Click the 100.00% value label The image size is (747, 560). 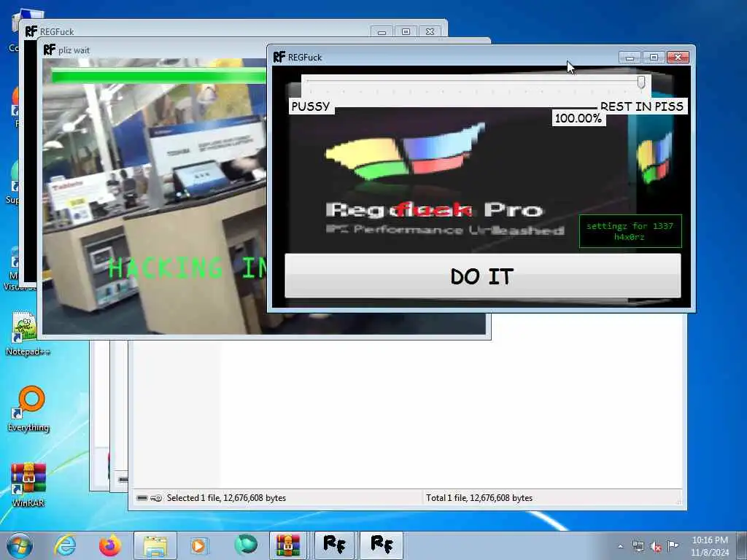click(x=578, y=118)
